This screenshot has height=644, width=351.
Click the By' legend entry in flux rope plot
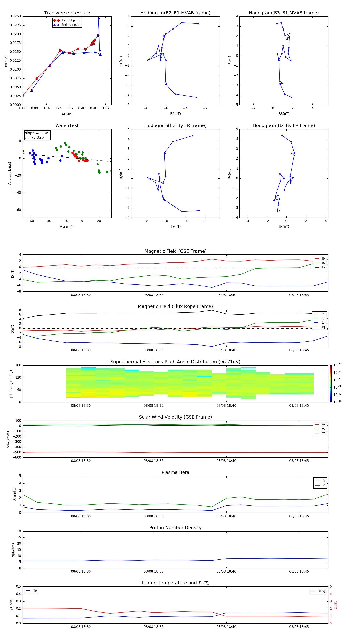(x=320, y=318)
